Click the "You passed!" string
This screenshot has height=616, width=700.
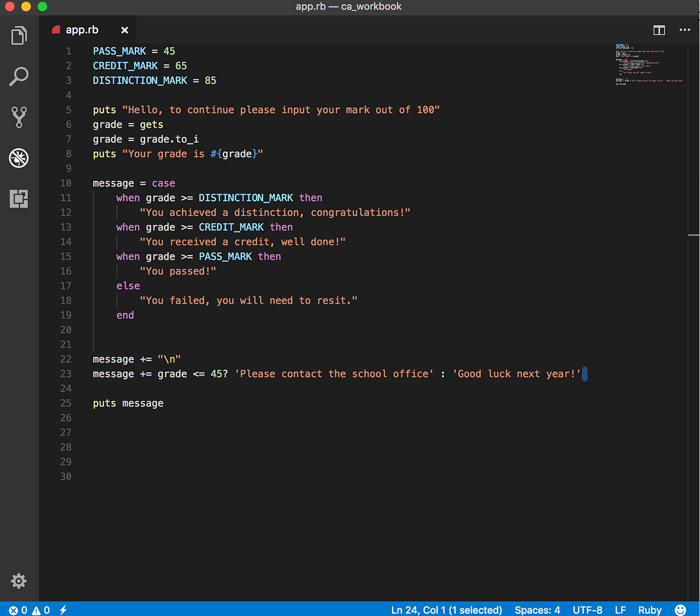(178, 271)
